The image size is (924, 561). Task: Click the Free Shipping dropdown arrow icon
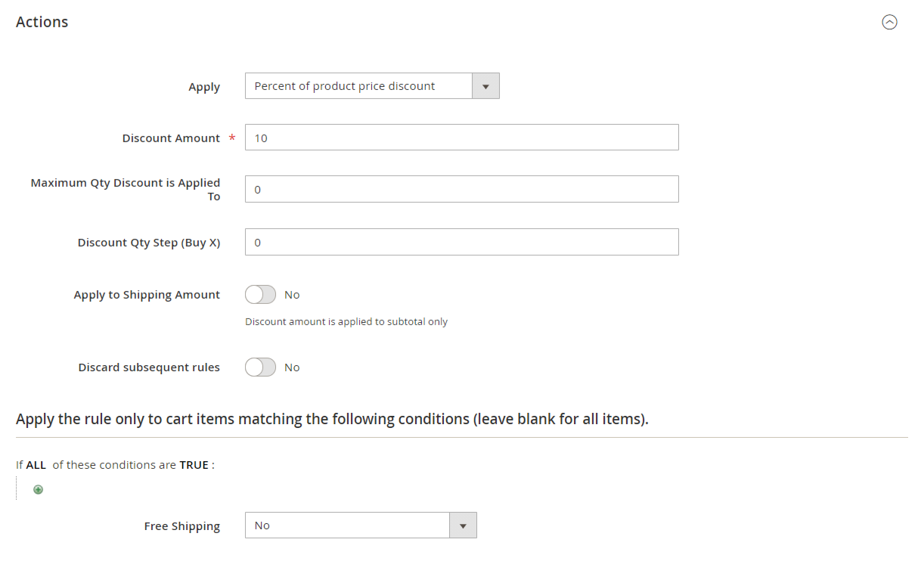click(x=462, y=525)
